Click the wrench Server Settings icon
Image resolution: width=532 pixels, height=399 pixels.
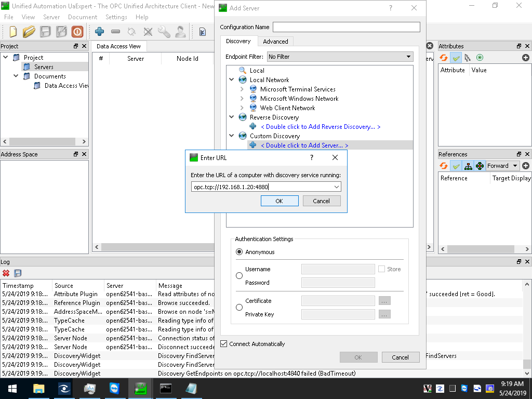point(164,32)
